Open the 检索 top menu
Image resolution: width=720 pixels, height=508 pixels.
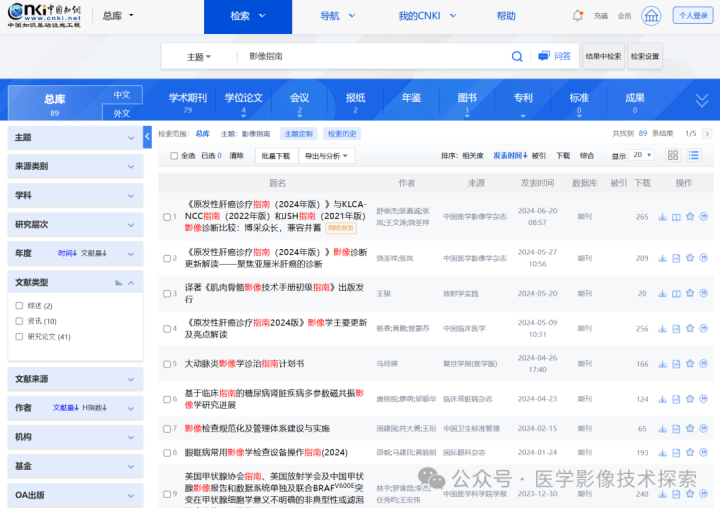(248, 17)
